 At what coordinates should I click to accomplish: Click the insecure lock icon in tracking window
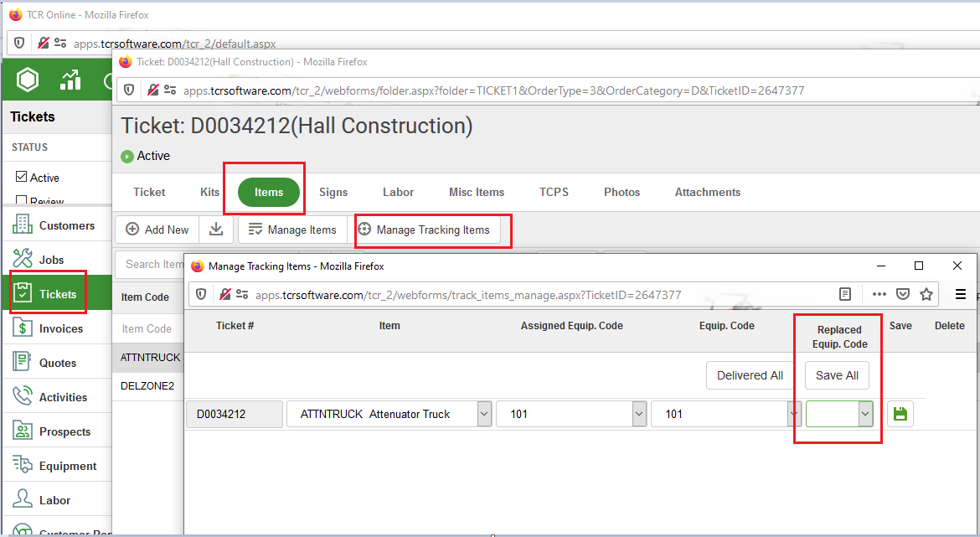pyautogui.click(x=225, y=294)
